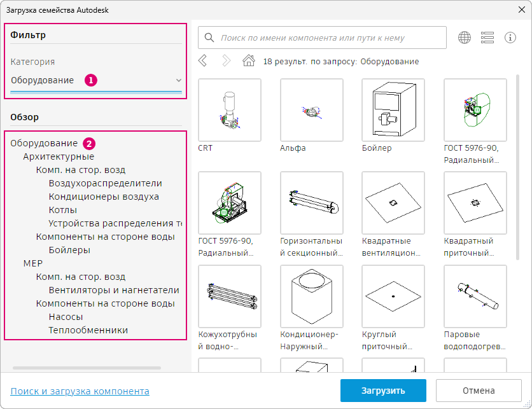Go forward with right chevron arrow

(227, 61)
